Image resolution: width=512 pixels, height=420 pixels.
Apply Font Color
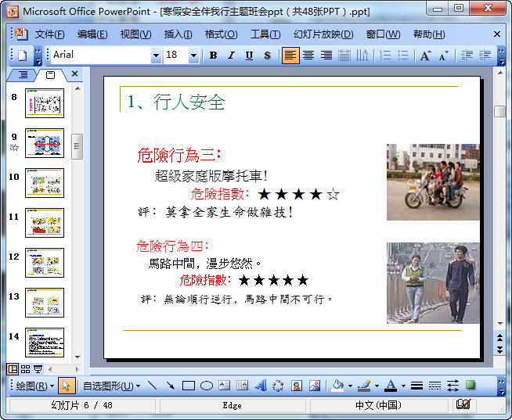pos(391,386)
